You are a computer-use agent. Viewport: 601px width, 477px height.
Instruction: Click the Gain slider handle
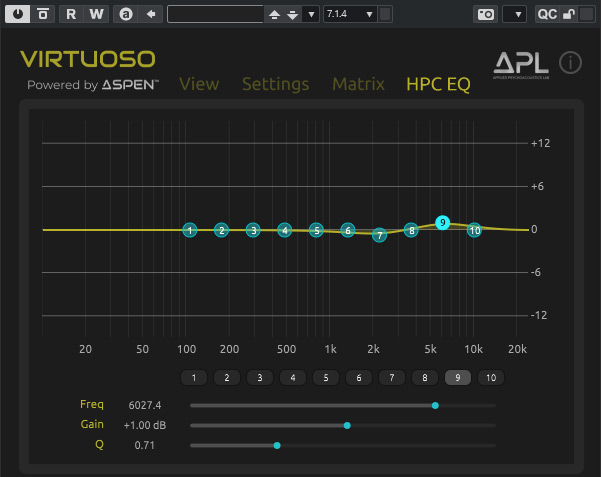point(347,425)
